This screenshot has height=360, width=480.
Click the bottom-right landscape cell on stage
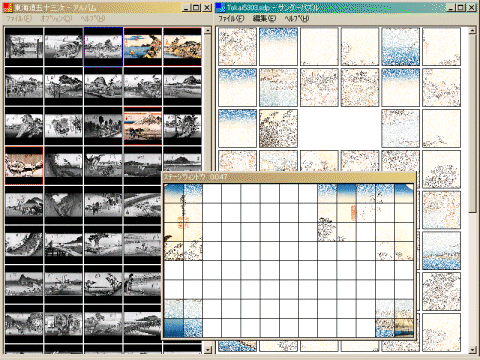coord(404,328)
